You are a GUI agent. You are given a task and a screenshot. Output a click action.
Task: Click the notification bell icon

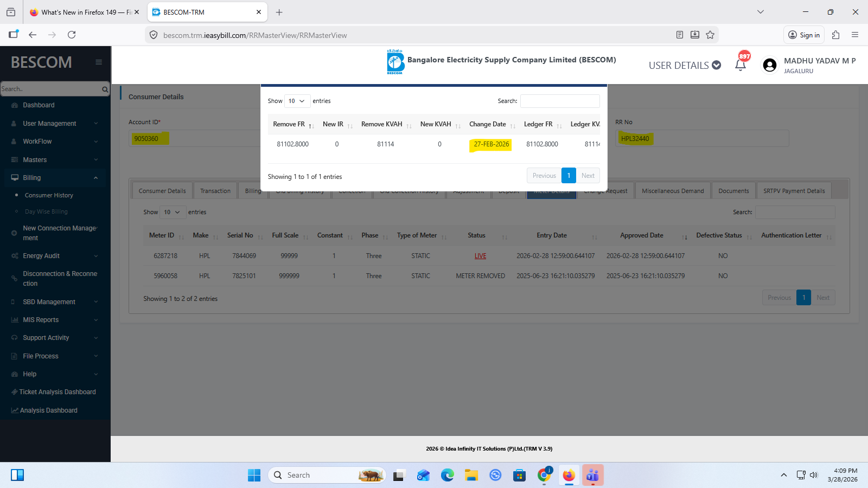coord(740,65)
